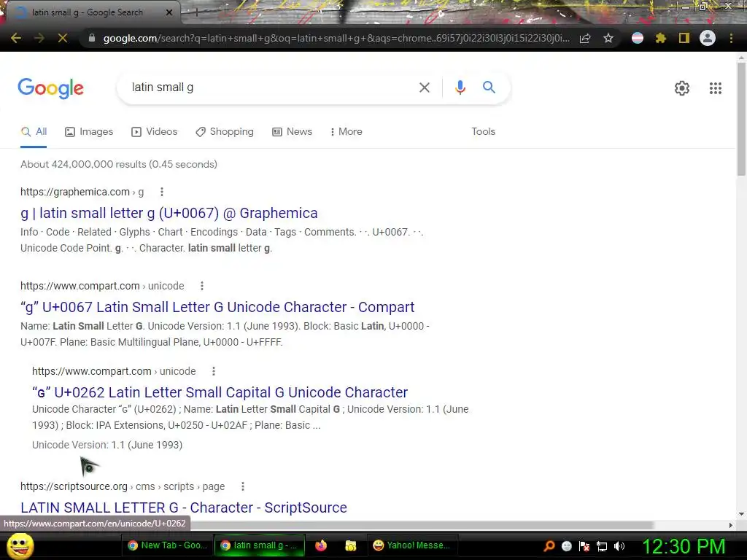Screen dimensions: 747x560
Task: Open tray flag notification icon
Action: pyautogui.click(x=584, y=546)
